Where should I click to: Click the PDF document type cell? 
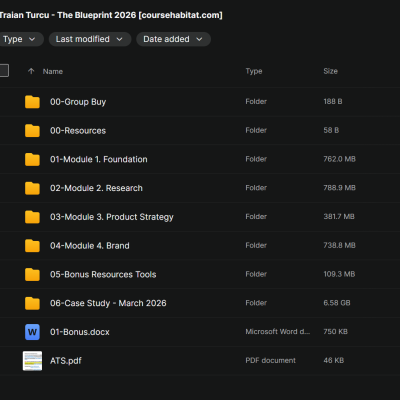point(270,360)
